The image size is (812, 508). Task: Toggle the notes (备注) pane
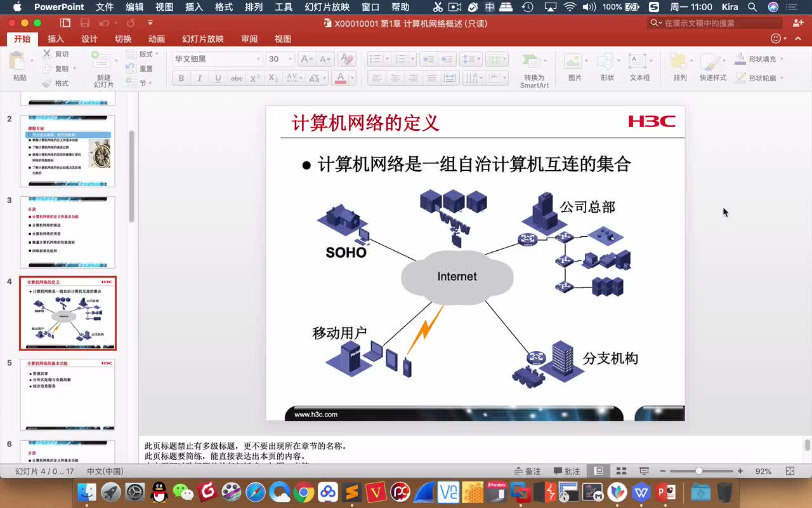pyautogui.click(x=527, y=471)
